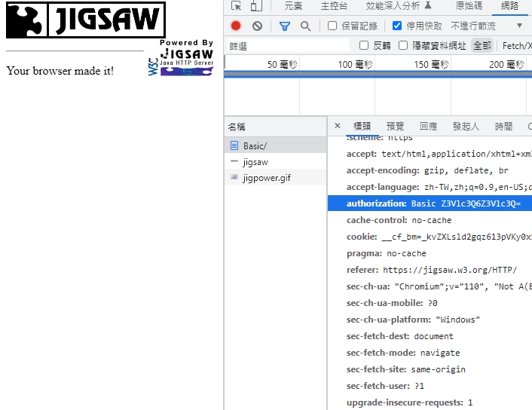Click the Powered By Jigsaw image
This screenshot has width=532, height=410.
(181, 57)
